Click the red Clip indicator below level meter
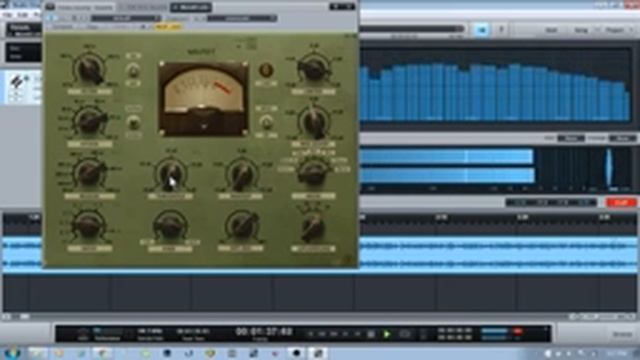This screenshot has width=640, height=360. click(621, 202)
